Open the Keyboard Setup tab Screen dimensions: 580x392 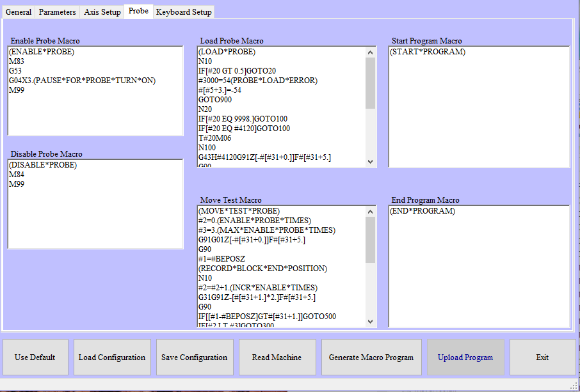click(x=184, y=12)
